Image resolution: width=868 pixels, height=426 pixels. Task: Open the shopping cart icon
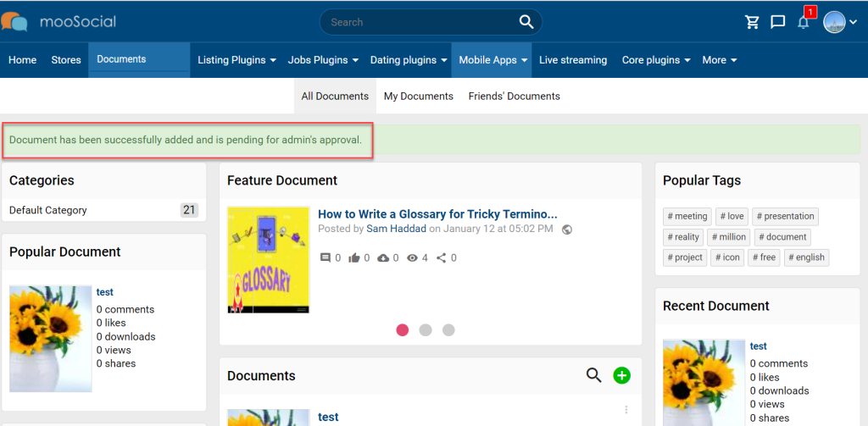point(753,22)
